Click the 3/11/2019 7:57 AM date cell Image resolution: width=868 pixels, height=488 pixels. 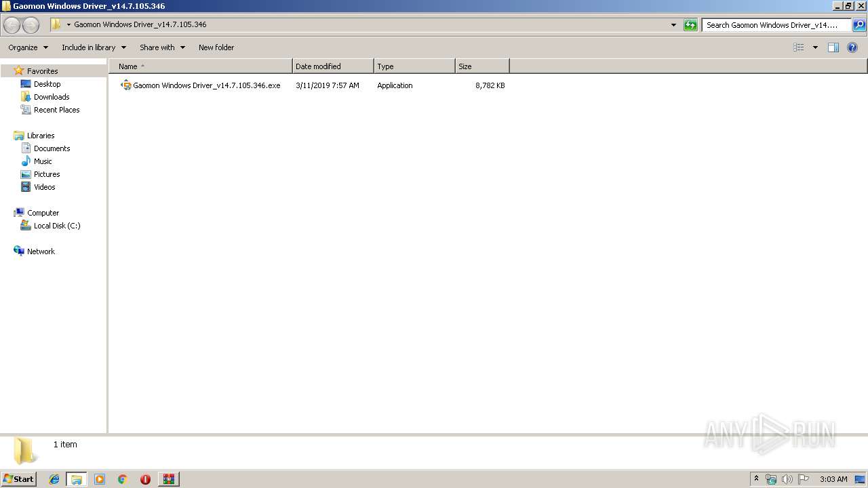point(328,85)
